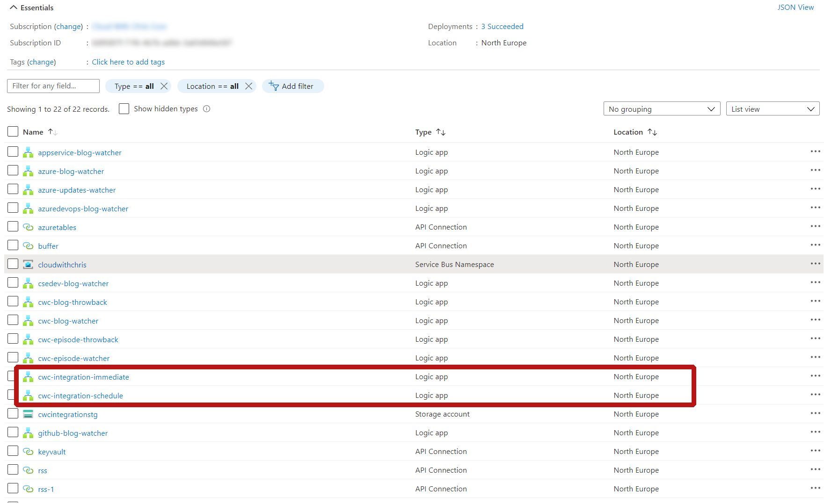Click the csedev-blog-watcher Logic app icon
The width and height of the screenshot is (824, 504).
point(28,283)
